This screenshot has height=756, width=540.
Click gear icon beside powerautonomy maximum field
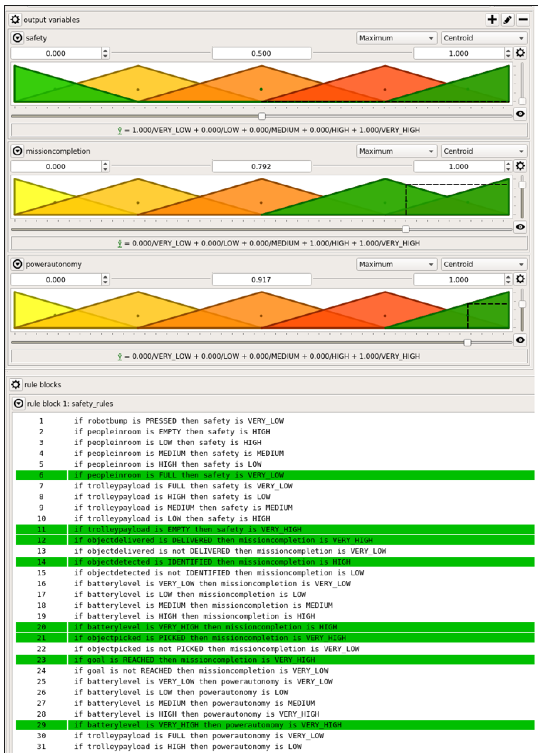pyautogui.click(x=520, y=279)
